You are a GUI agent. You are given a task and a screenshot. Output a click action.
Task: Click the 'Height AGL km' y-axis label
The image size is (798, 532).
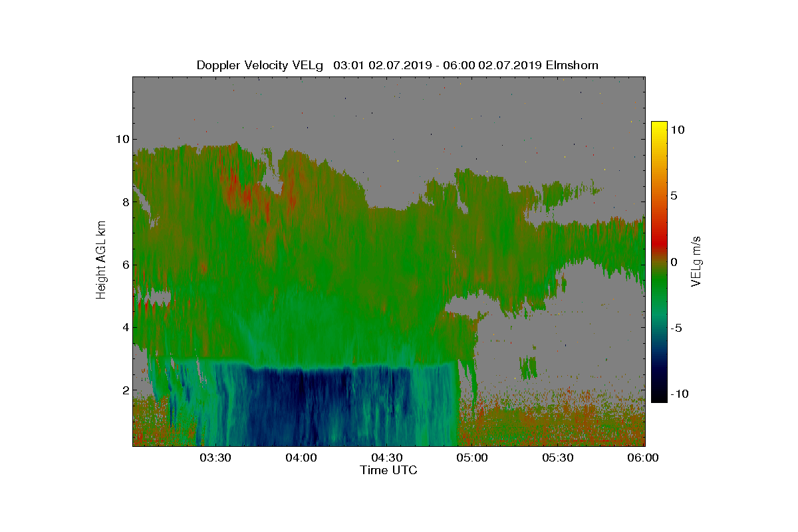(x=101, y=261)
